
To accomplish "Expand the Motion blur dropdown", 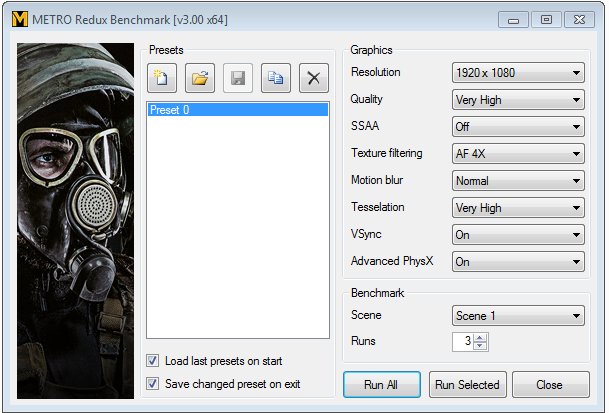I will click(518, 181).
